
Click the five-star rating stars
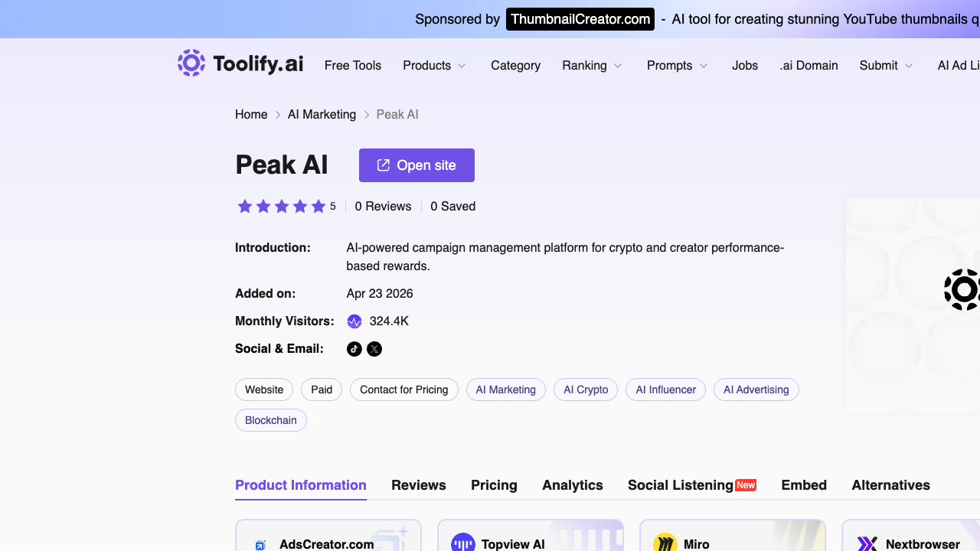click(x=282, y=206)
